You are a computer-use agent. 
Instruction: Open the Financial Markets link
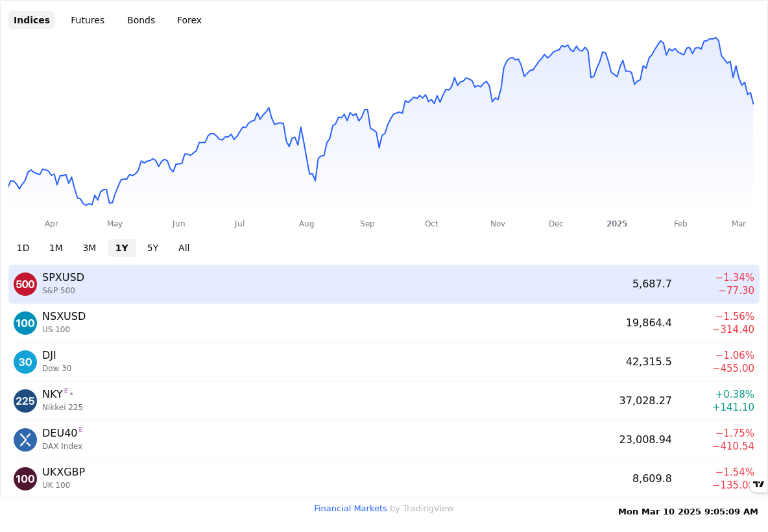(350, 509)
